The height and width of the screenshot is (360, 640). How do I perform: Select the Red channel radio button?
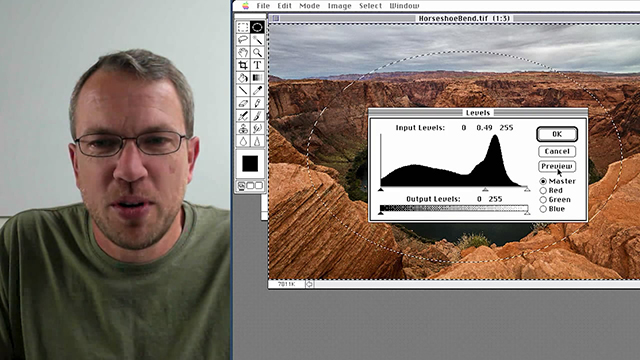(543, 191)
